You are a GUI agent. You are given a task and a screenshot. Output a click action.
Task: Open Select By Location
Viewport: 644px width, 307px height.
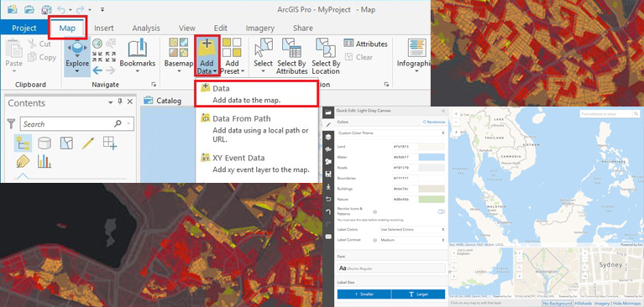pos(326,56)
